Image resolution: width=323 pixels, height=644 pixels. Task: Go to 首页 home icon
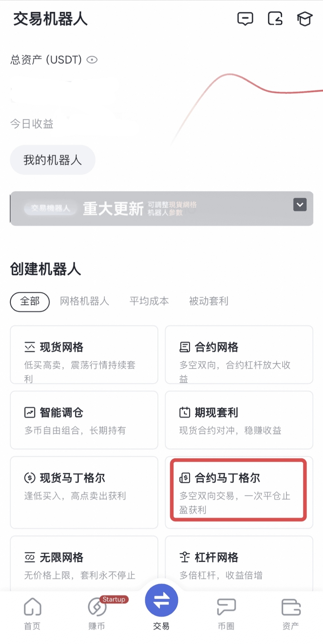(32, 607)
